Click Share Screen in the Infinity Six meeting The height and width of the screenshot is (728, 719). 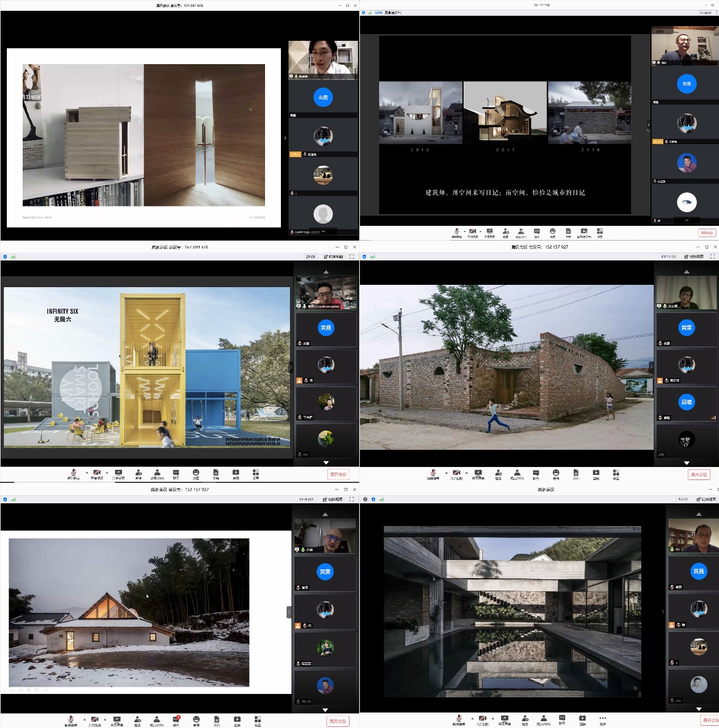coord(118,473)
